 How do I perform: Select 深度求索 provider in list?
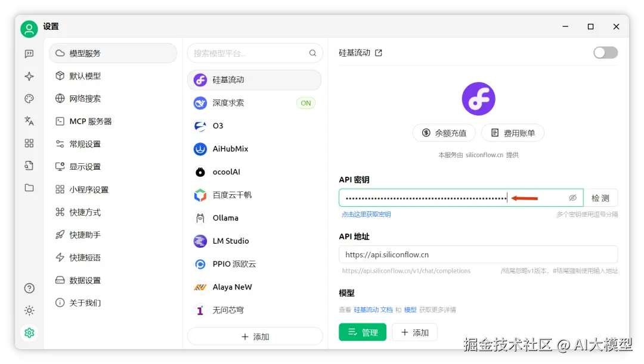(254, 103)
